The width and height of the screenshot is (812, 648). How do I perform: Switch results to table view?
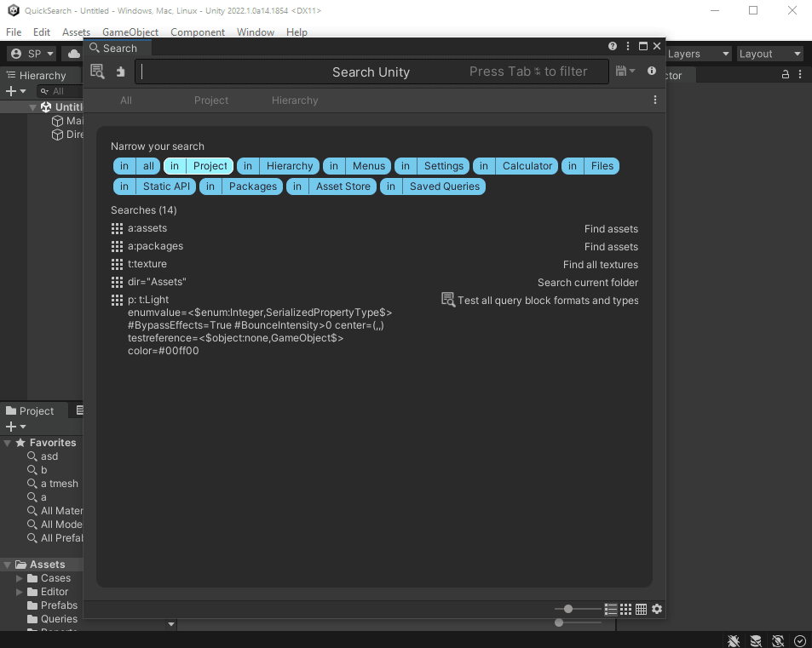point(641,609)
